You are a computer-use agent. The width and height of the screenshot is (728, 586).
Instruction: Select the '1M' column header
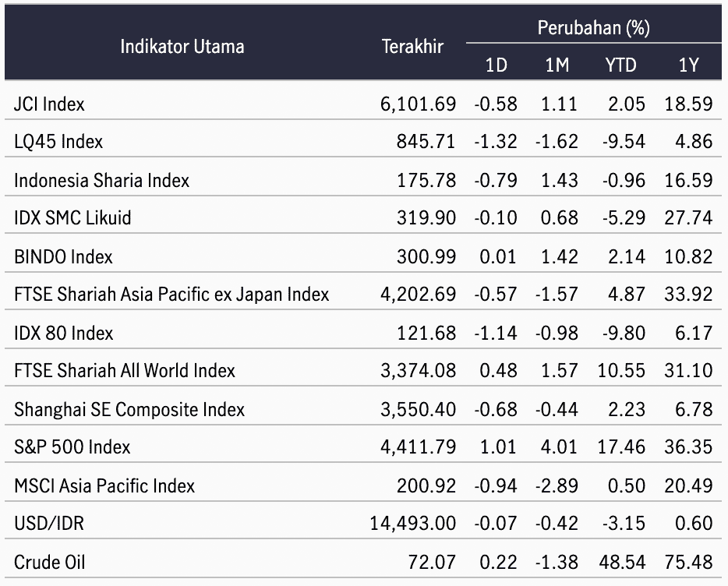(557, 65)
